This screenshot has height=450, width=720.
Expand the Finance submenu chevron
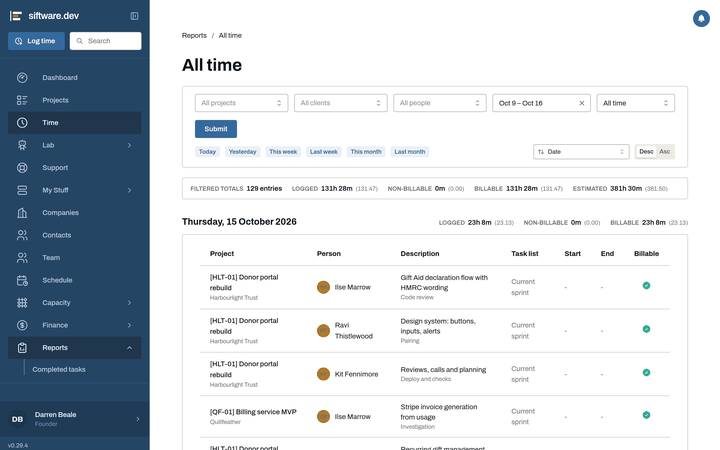click(129, 325)
